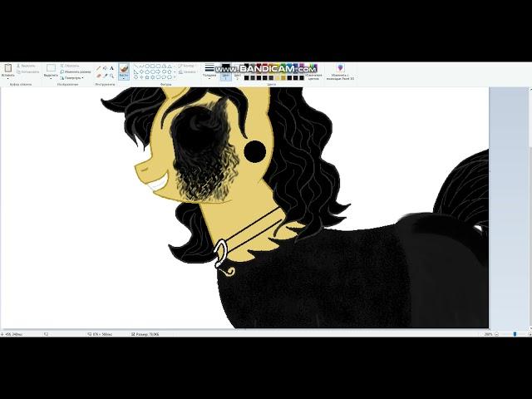Choose the Diamond shape

tap(141, 72)
